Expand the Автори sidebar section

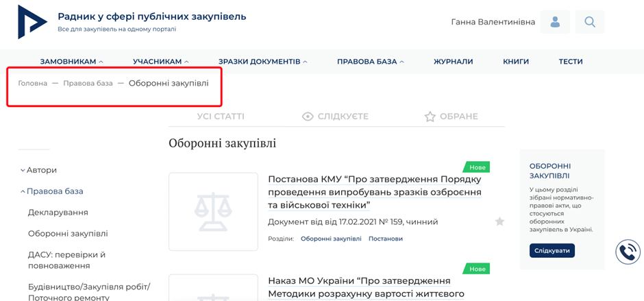(41, 170)
